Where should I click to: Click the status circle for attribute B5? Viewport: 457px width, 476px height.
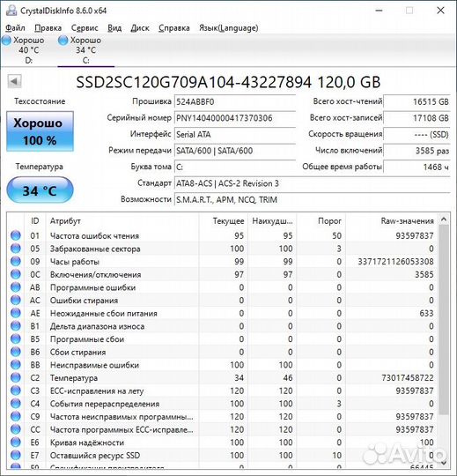[16, 338]
